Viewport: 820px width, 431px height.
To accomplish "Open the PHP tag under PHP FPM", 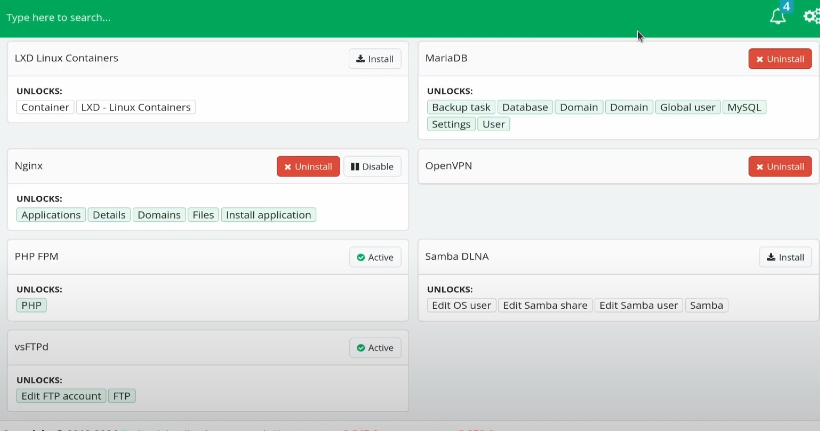I will [x=32, y=305].
